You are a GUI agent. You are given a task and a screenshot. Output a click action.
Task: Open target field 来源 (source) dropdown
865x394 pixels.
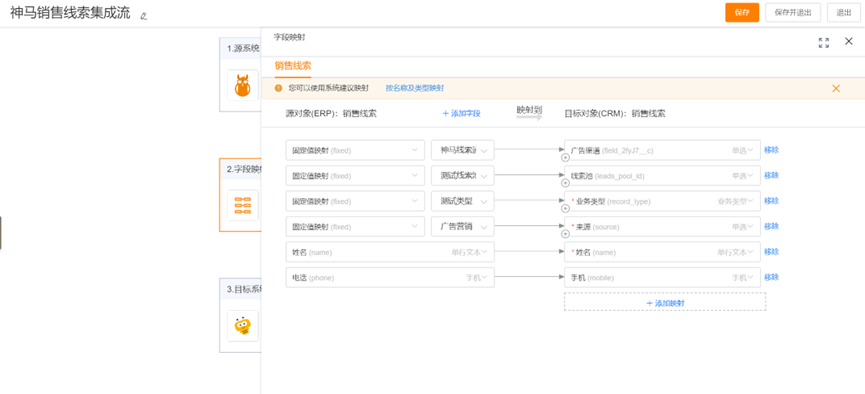(x=662, y=227)
